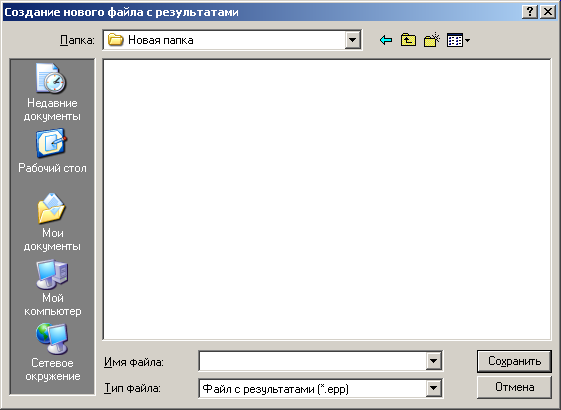Click the Имя файла text field
Image resolution: width=561 pixels, height=410 pixels.
coord(312,361)
